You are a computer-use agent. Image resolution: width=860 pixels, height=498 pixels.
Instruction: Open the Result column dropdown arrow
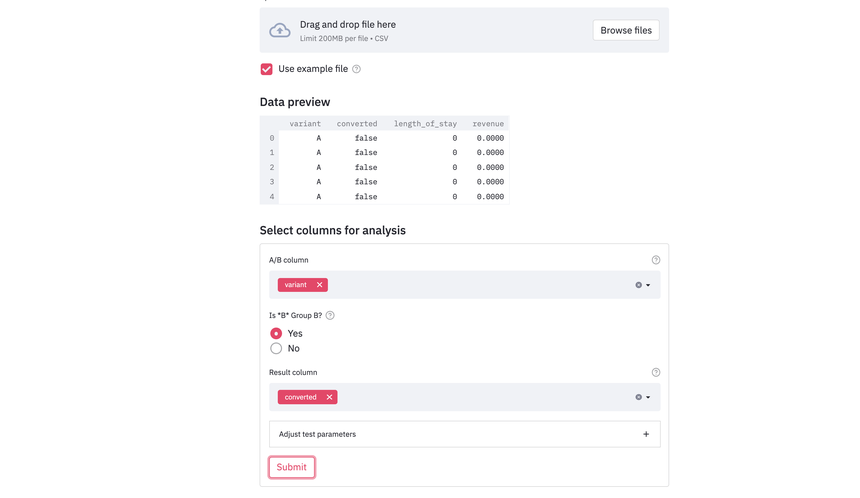click(648, 397)
